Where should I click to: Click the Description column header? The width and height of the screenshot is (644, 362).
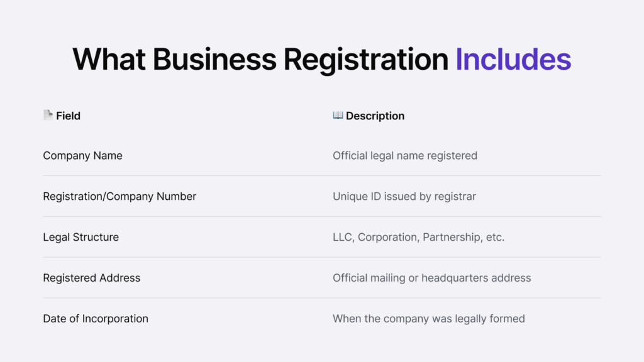(x=375, y=116)
